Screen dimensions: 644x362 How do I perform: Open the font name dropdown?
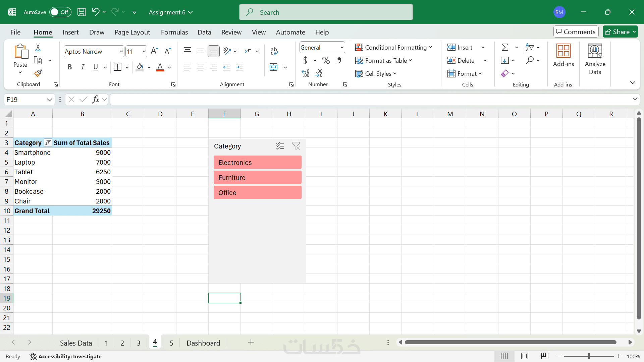click(121, 52)
